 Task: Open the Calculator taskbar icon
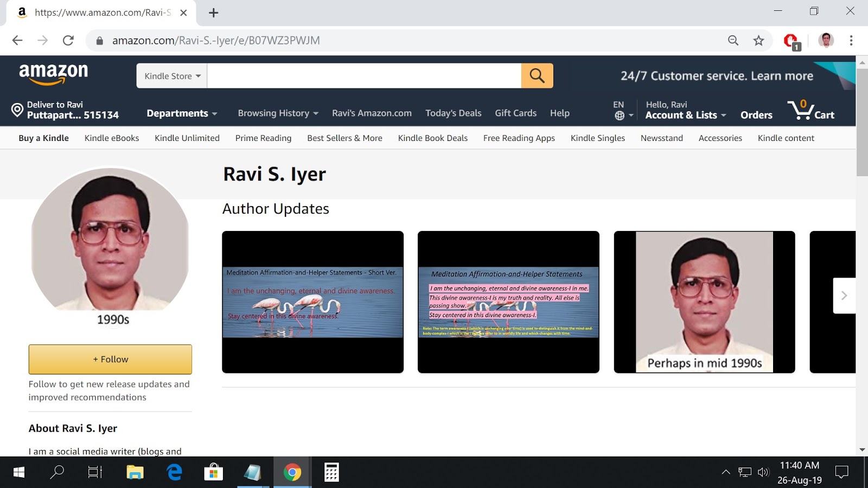[x=331, y=472]
